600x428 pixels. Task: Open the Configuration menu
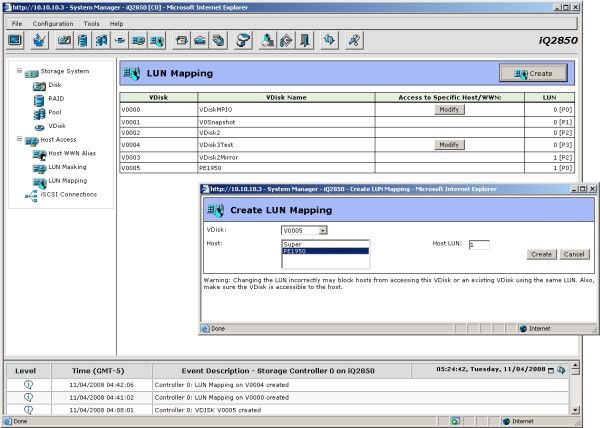click(x=53, y=24)
